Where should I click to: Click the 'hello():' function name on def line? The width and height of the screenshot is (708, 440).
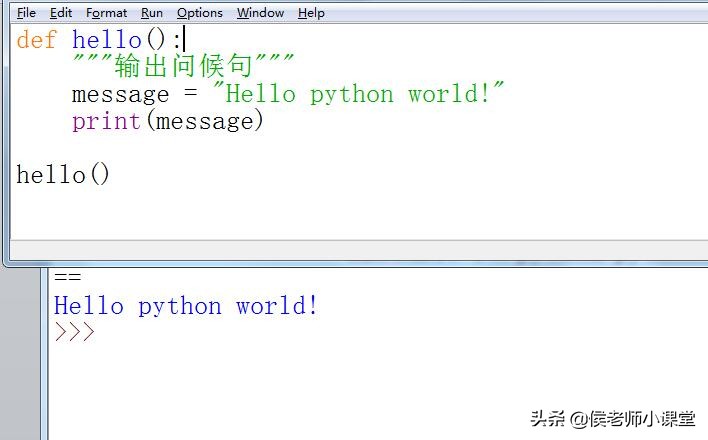coord(126,39)
